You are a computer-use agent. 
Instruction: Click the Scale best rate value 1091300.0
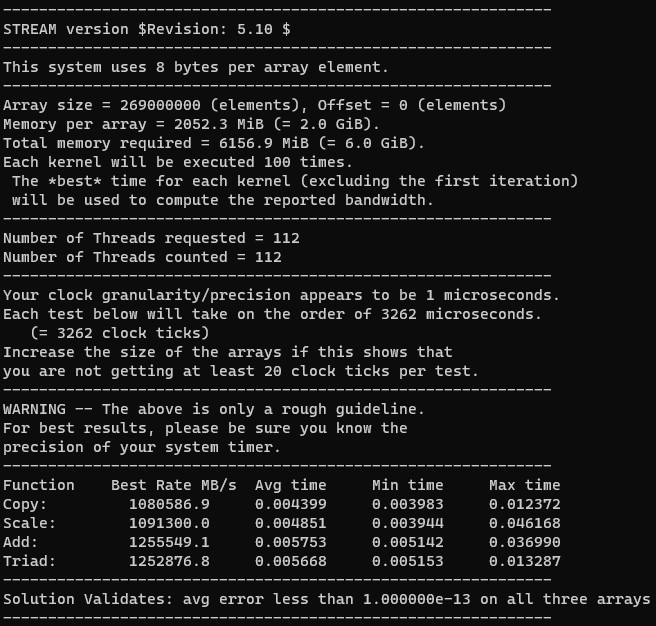169,523
